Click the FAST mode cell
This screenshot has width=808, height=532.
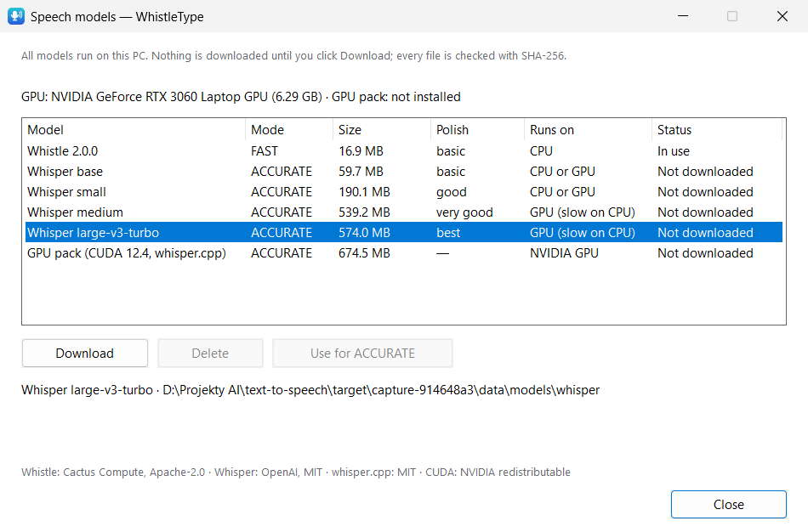click(x=265, y=151)
